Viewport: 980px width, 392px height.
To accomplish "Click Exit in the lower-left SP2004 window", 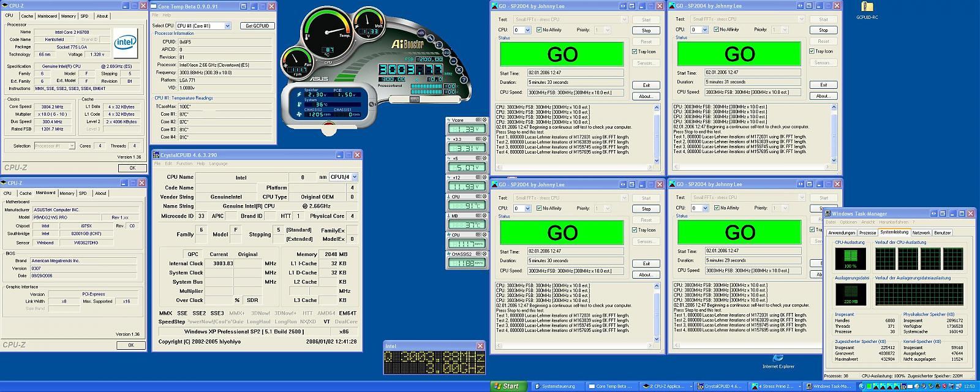I will click(x=646, y=263).
